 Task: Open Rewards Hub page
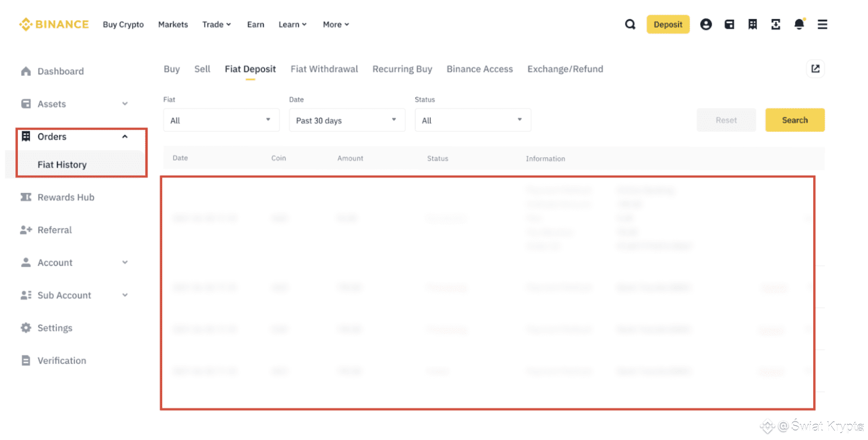[x=66, y=197]
